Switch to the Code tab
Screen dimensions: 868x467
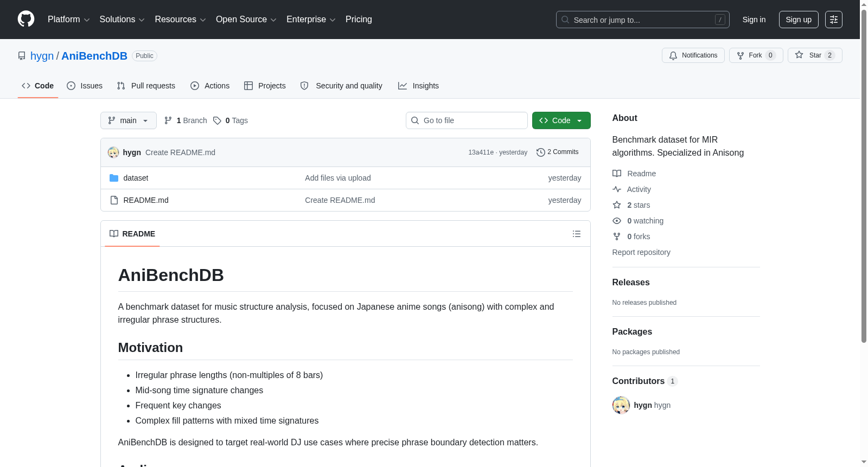38,86
